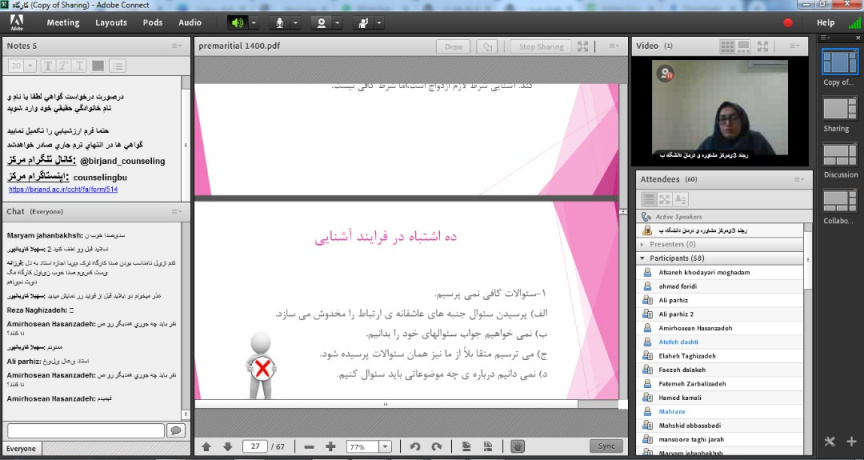Mute the speaker audio icon
This screenshot has width=864, height=460.
[237, 23]
